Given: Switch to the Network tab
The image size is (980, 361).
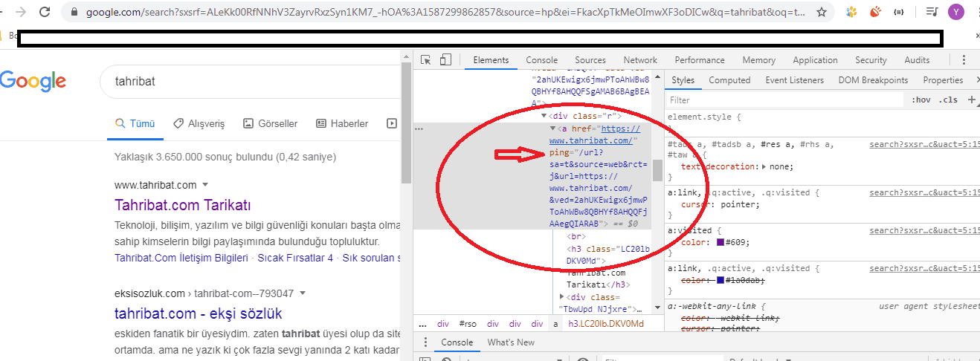Looking at the screenshot, I should click(x=639, y=60).
